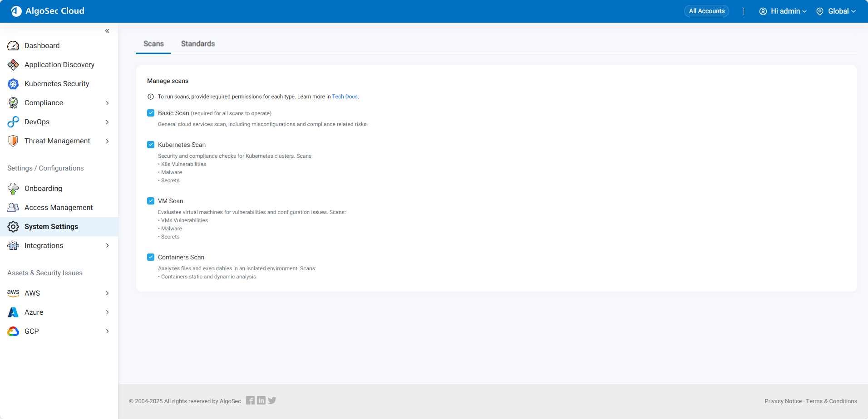Viewport: 868px width, 419px height.
Task: Click the Dashboard gauge icon
Action: coord(13,46)
